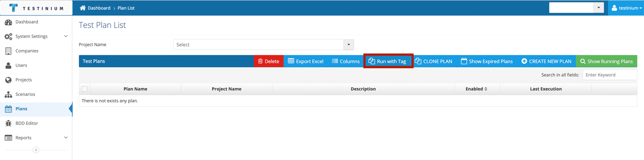Image resolution: width=644 pixels, height=160 pixels.
Task: Expand the Reports submenu chevron
Action: pyautogui.click(x=66, y=138)
